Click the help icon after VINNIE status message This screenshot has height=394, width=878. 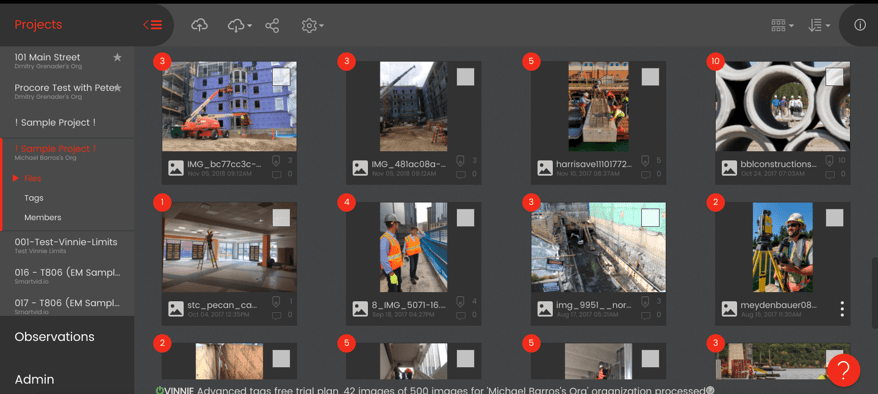710,390
